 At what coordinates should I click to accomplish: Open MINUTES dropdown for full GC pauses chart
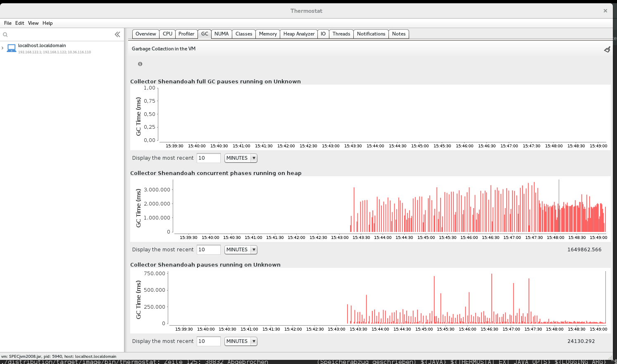pyautogui.click(x=241, y=158)
